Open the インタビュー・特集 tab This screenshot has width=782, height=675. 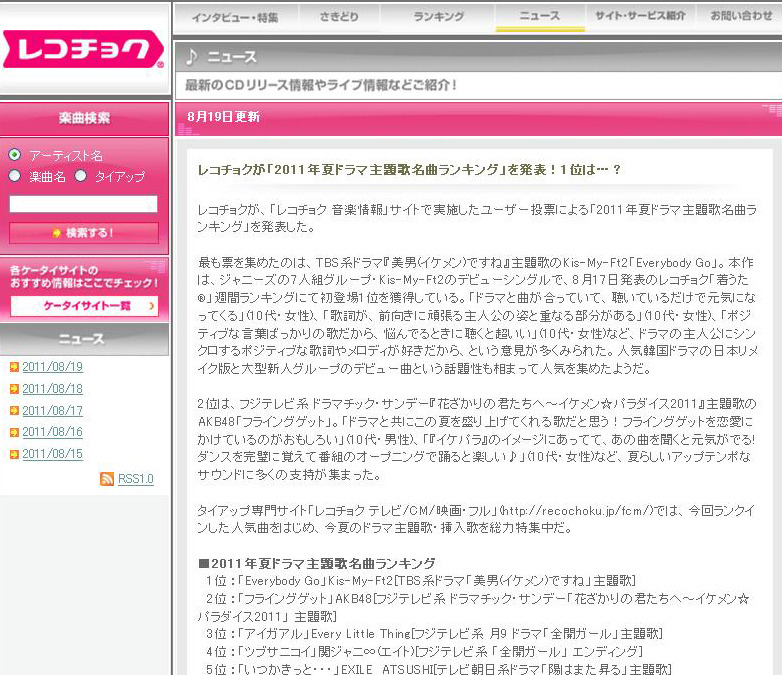point(235,17)
